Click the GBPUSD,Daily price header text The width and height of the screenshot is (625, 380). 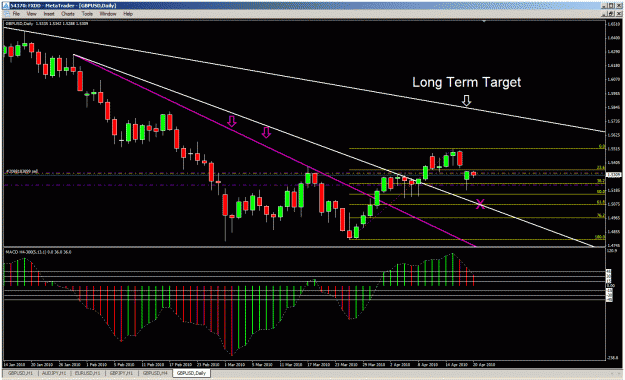[x=46, y=24]
